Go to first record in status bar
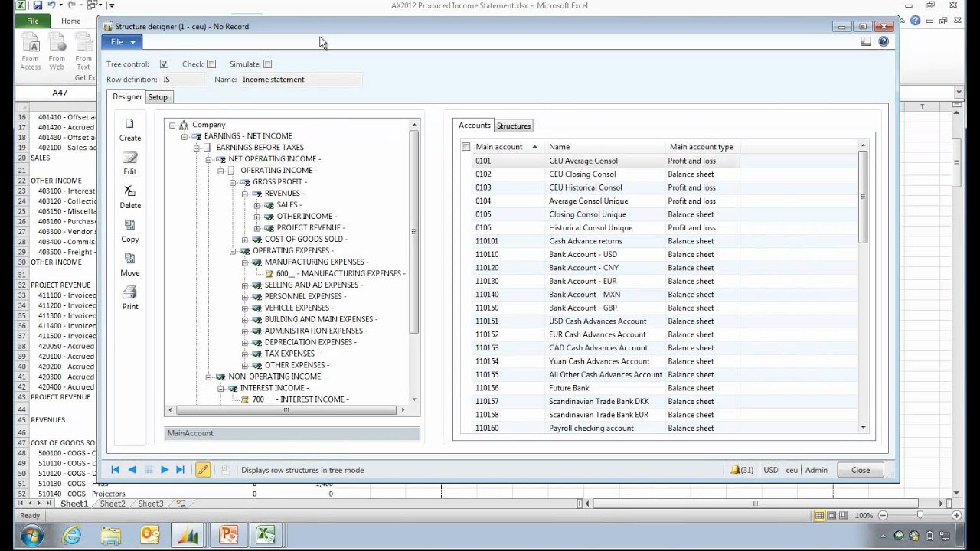This screenshot has width=980, height=551. [x=116, y=470]
